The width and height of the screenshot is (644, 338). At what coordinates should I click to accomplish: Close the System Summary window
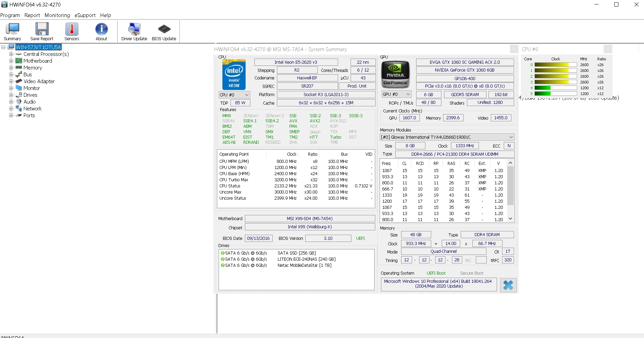[x=514, y=49]
